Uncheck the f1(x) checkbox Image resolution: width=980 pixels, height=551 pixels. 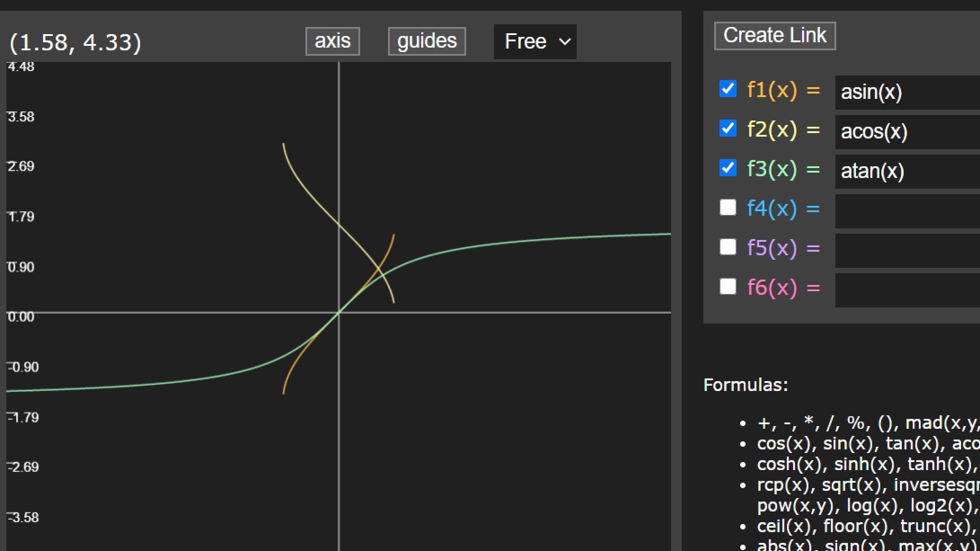click(728, 89)
